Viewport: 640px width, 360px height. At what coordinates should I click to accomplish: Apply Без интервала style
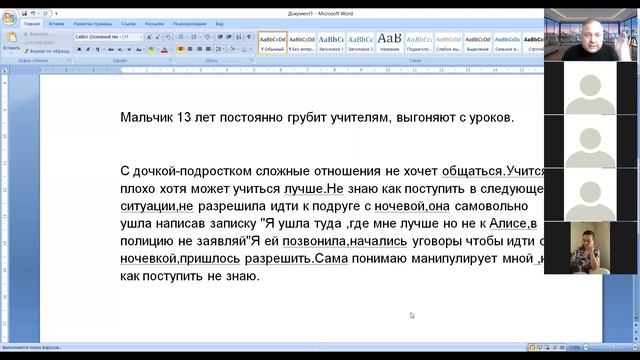pyautogui.click(x=302, y=43)
